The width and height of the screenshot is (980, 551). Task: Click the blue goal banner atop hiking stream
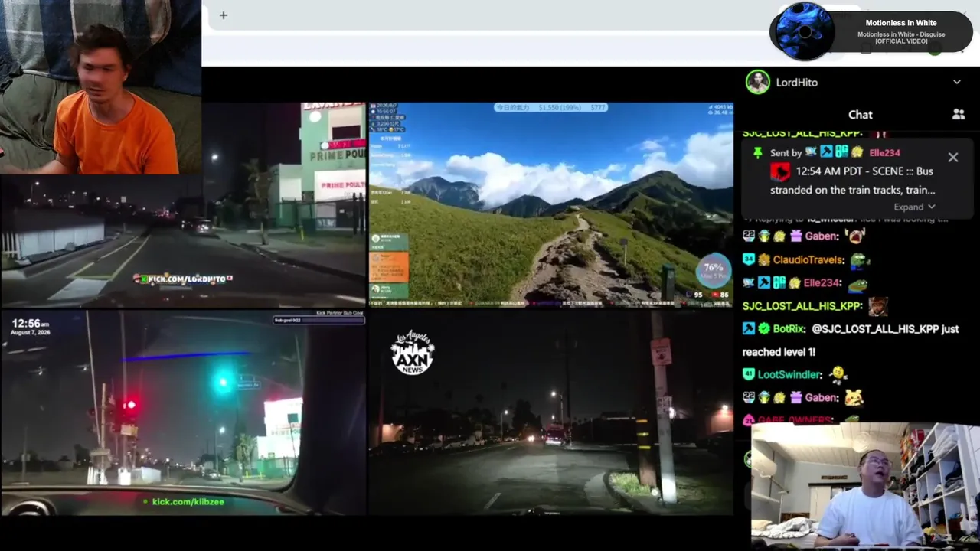[x=551, y=108]
